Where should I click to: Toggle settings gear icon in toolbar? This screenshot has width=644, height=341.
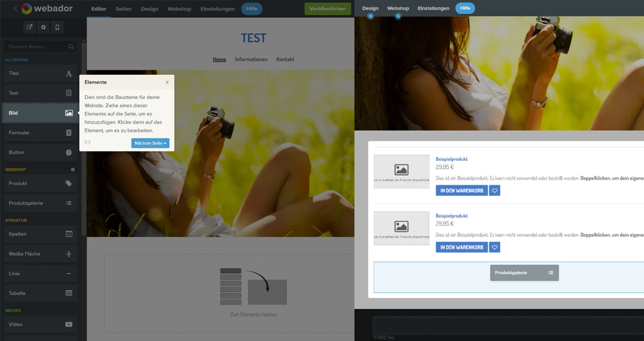point(43,27)
